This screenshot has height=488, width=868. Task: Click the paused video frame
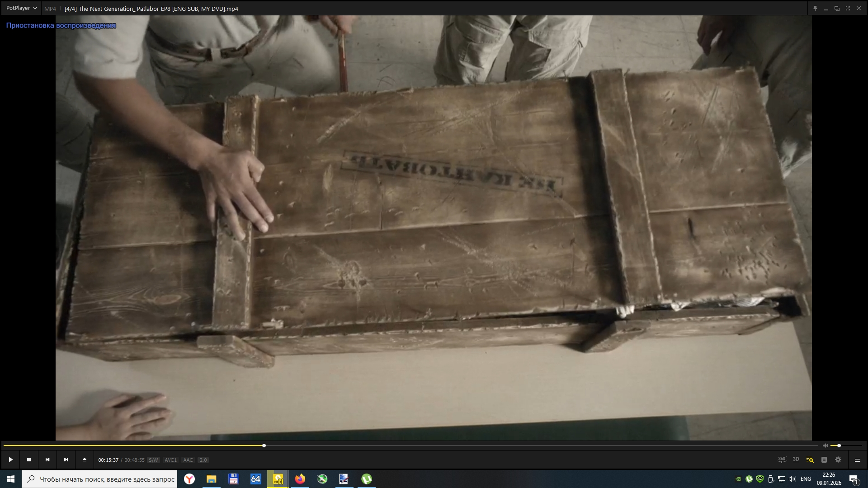434,228
